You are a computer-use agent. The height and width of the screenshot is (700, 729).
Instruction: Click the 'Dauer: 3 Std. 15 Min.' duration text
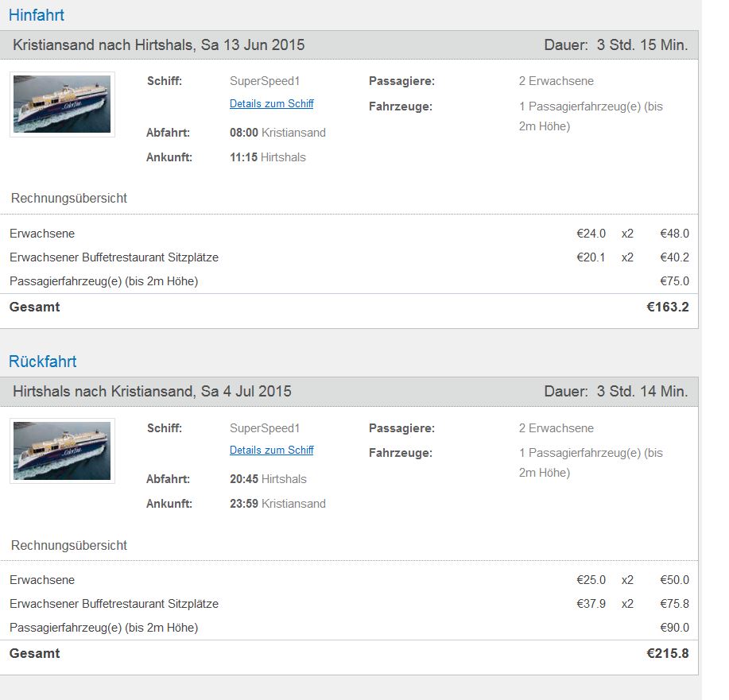(616, 44)
